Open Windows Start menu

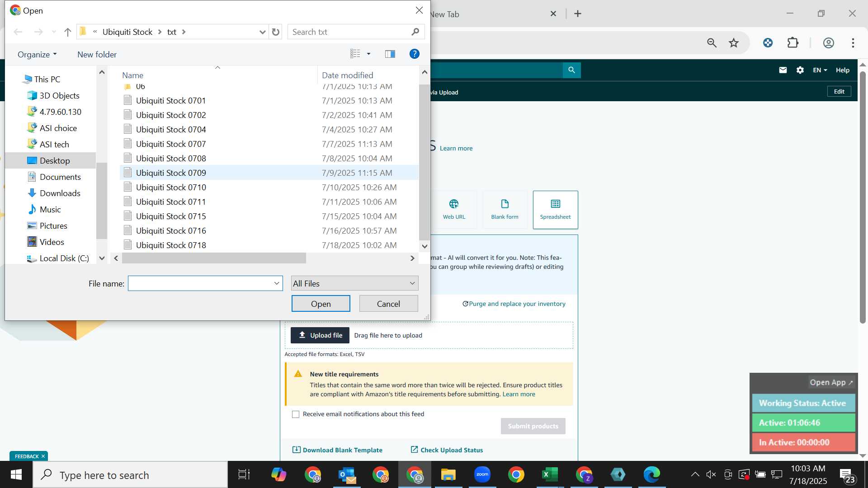16,474
